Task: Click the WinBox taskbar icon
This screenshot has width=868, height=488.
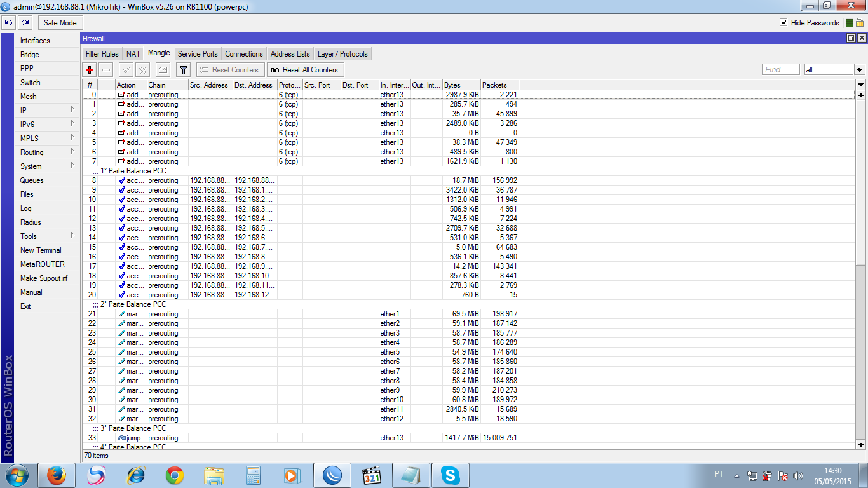Action: (332, 475)
